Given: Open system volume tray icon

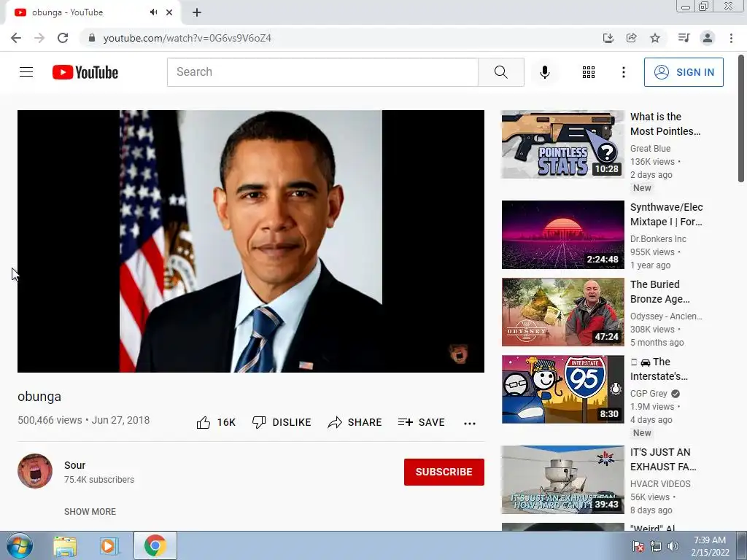Looking at the screenshot, I should point(673,547).
